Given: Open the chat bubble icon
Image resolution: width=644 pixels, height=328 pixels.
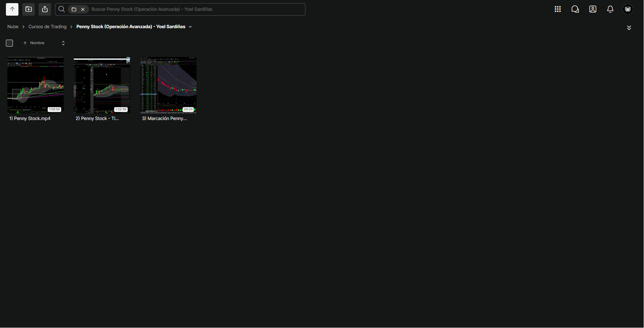Looking at the screenshot, I should (x=575, y=9).
